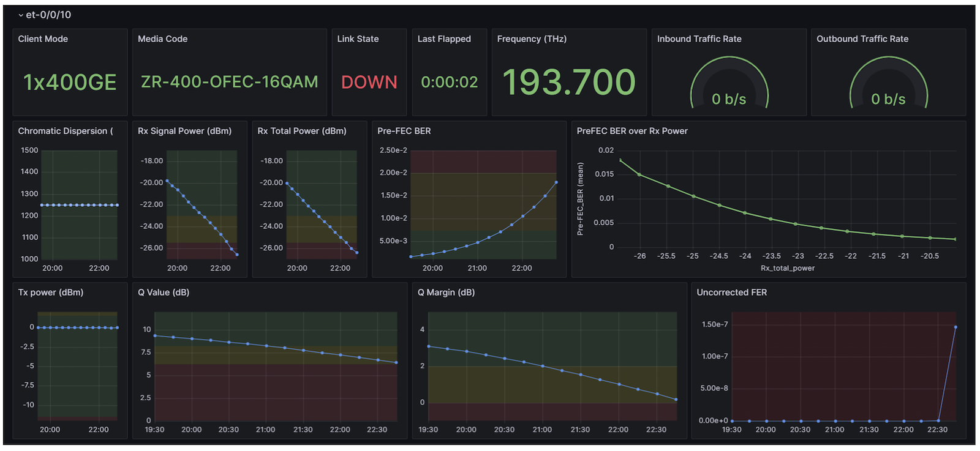Click the DOWN link state value
This screenshot has height=451, width=980.
pyautogui.click(x=369, y=82)
